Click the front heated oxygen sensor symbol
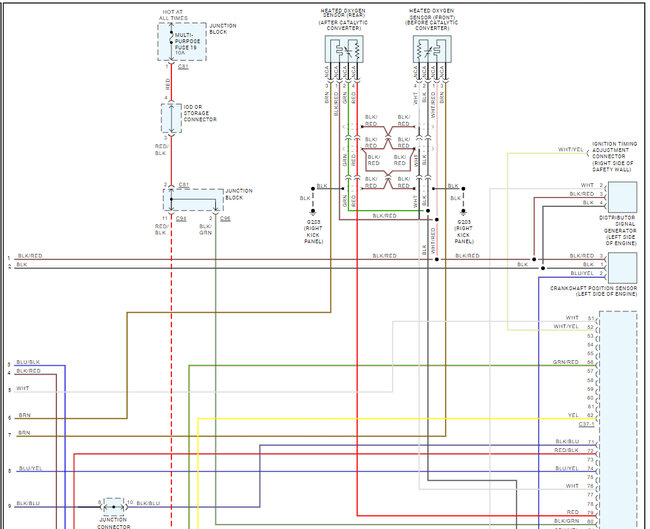Image resolution: width=650 pixels, height=529 pixels. (430, 50)
